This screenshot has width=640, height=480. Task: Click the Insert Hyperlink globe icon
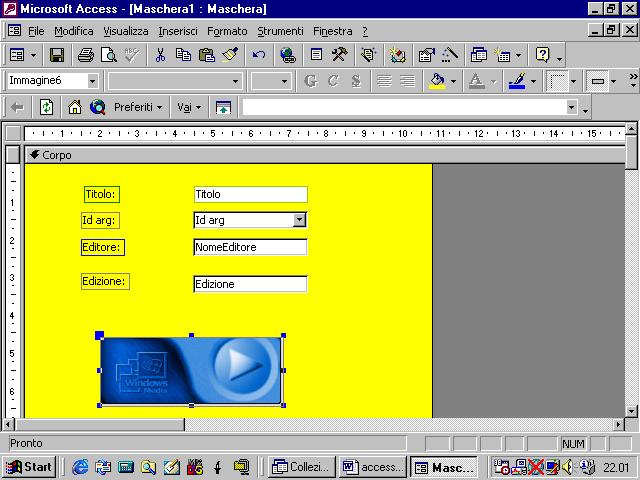287,55
